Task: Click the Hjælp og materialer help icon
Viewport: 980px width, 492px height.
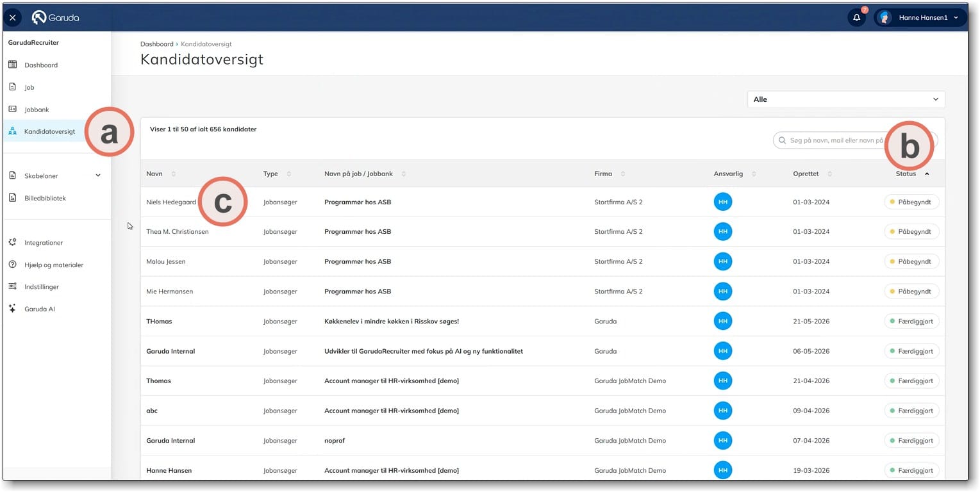Action: pyautogui.click(x=12, y=265)
